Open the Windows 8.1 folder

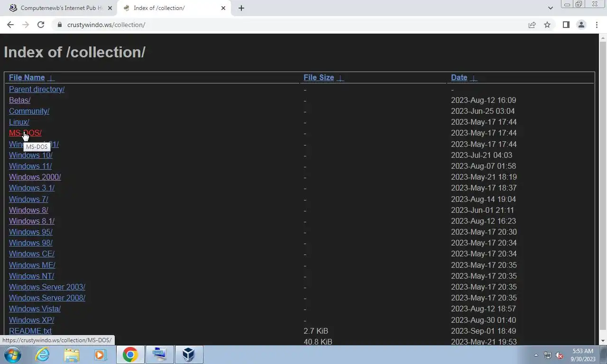(32, 221)
